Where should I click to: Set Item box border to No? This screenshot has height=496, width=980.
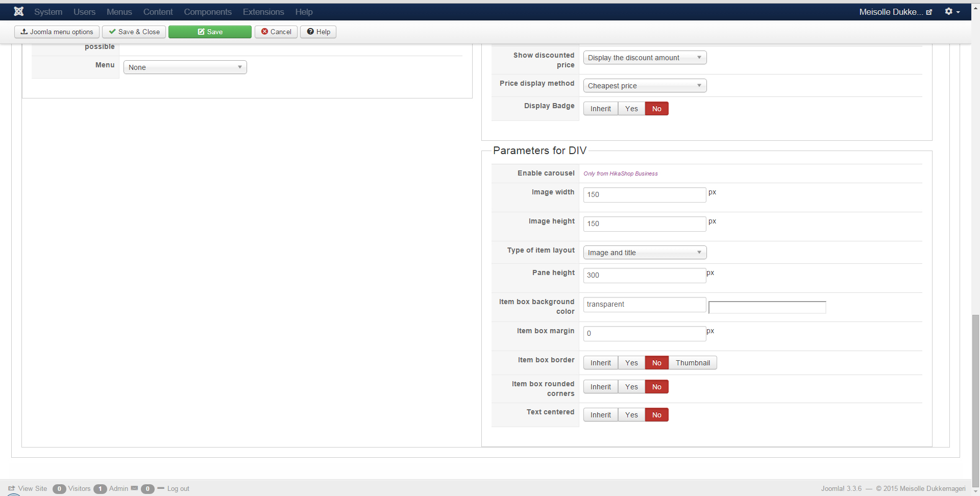click(657, 363)
